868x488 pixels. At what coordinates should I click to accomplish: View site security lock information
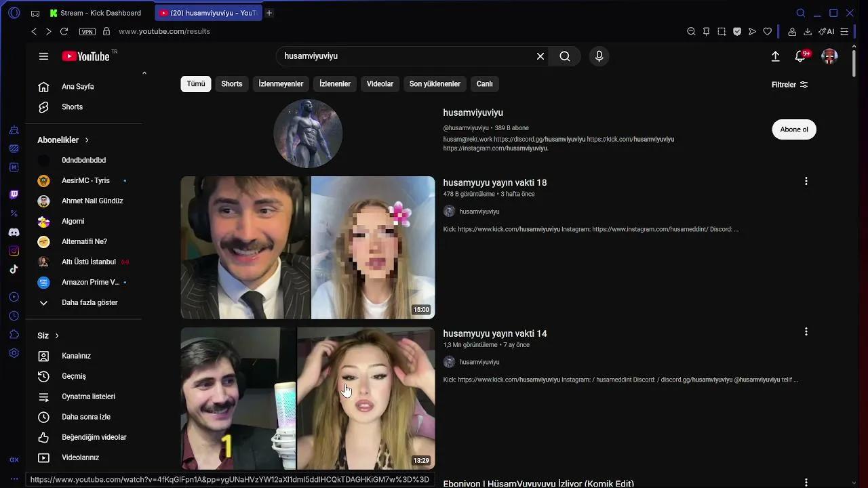[x=106, y=31]
